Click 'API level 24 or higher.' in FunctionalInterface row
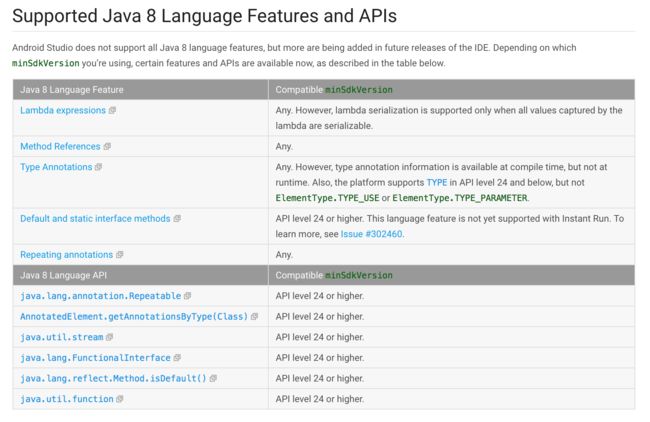This screenshot has width=650, height=422. (320, 358)
